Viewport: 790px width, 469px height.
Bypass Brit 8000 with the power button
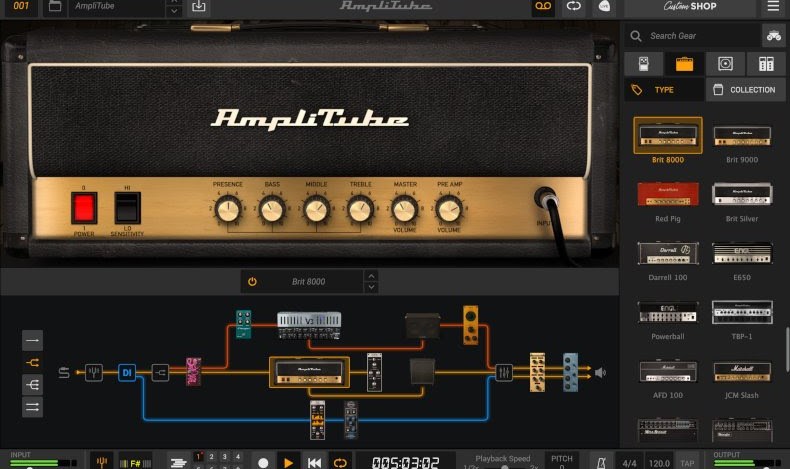tap(252, 282)
